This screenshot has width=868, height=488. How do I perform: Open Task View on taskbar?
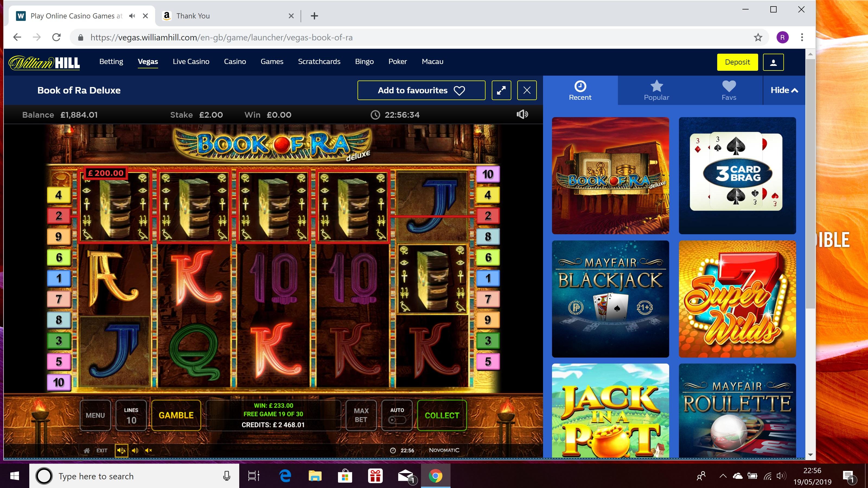[x=254, y=476]
